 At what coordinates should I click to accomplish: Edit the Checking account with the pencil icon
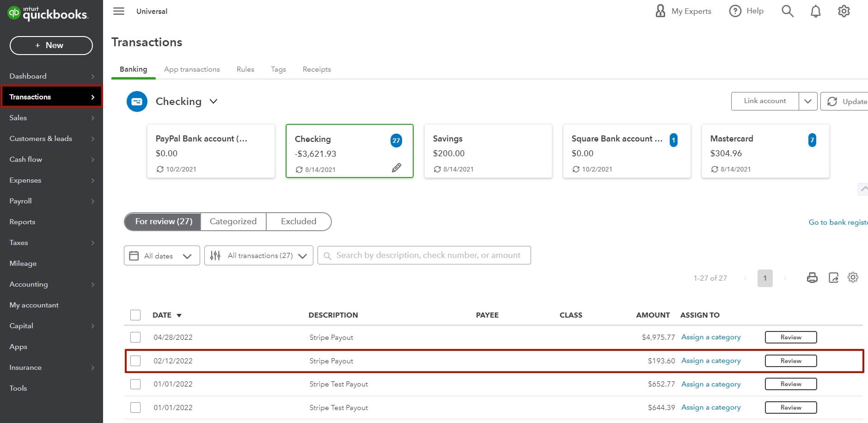[x=397, y=168]
